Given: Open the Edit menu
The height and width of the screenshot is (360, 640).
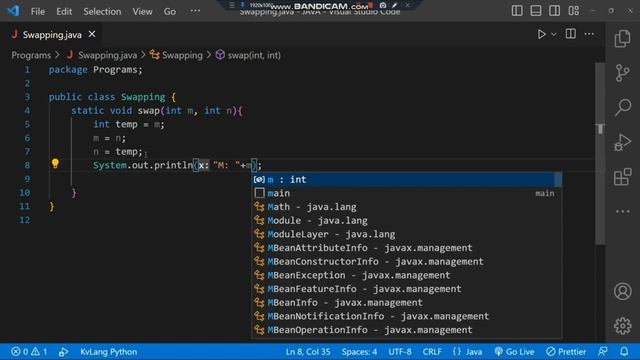Looking at the screenshot, I should (x=64, y=11).
